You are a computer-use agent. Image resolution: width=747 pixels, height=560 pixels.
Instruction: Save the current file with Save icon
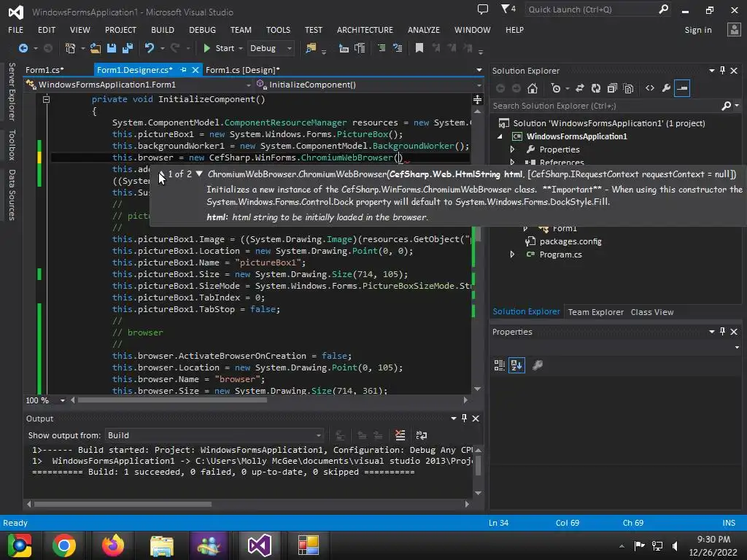(x=112, y=48)
